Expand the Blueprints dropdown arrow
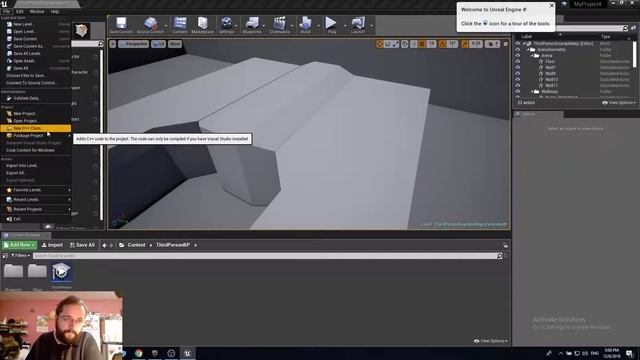The image size is (640, 360). click(264, 26)
